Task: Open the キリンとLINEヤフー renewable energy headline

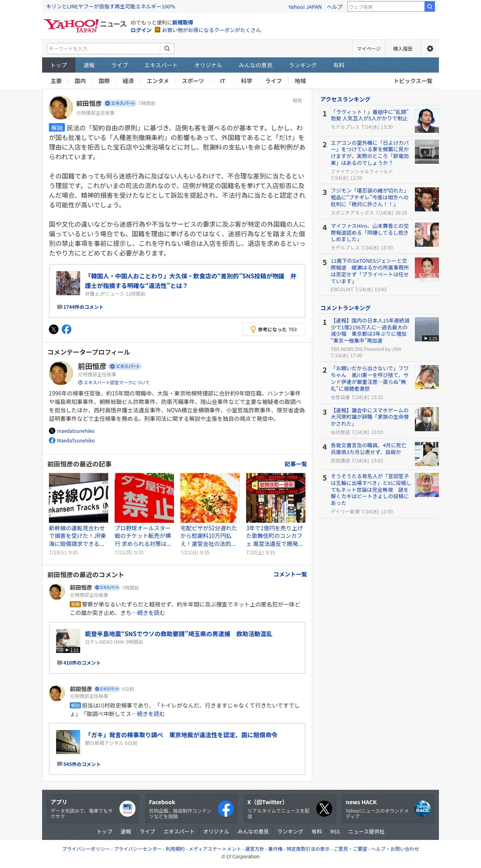Action: (x=111, y=6)
